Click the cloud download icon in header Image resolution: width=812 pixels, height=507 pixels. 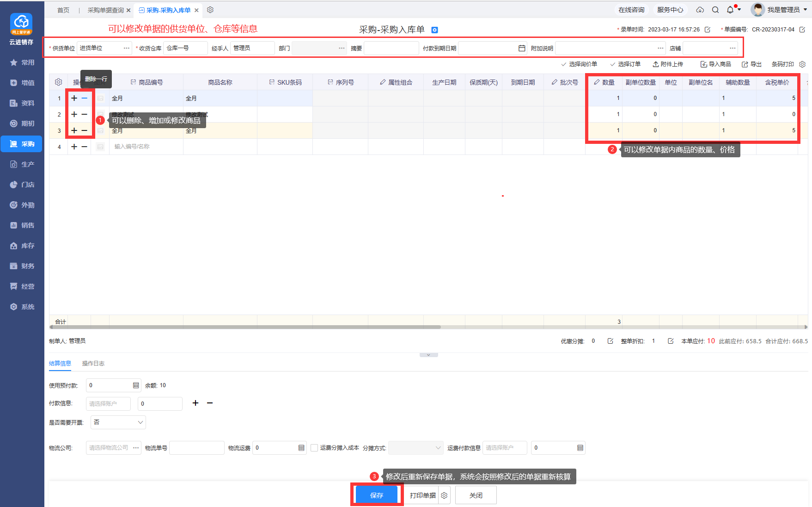[700, 10]
